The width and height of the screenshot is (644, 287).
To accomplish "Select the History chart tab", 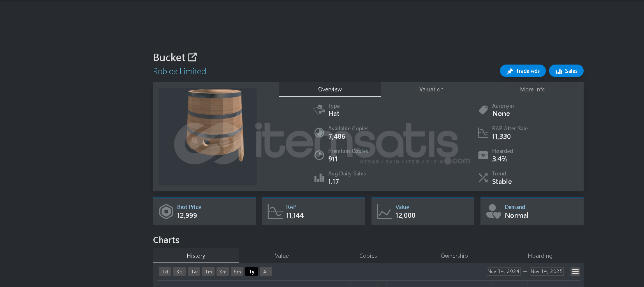I will pyautogui.click(x=196, y=256).
